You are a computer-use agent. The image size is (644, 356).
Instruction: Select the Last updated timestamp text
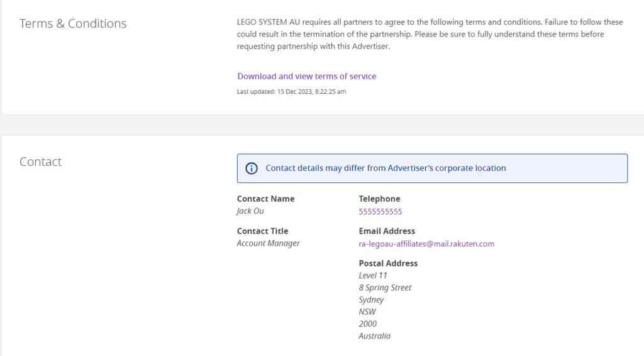point(291,92)
